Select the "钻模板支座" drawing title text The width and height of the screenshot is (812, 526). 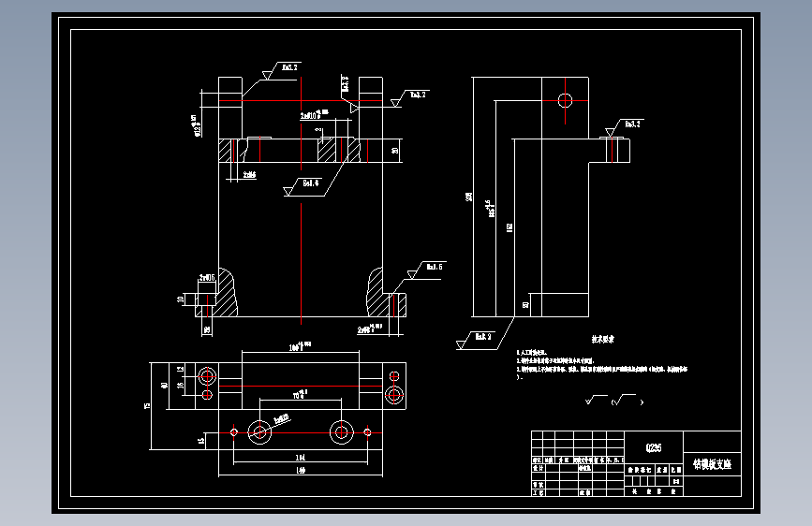point(712,464)
